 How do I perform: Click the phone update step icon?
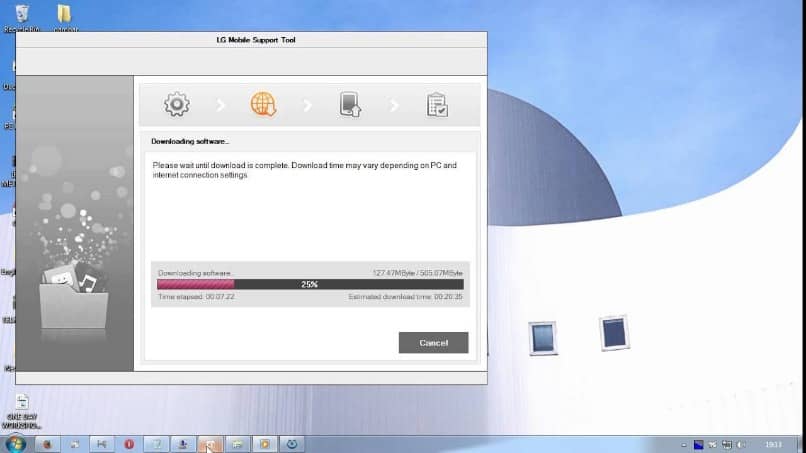coord(350,104)
